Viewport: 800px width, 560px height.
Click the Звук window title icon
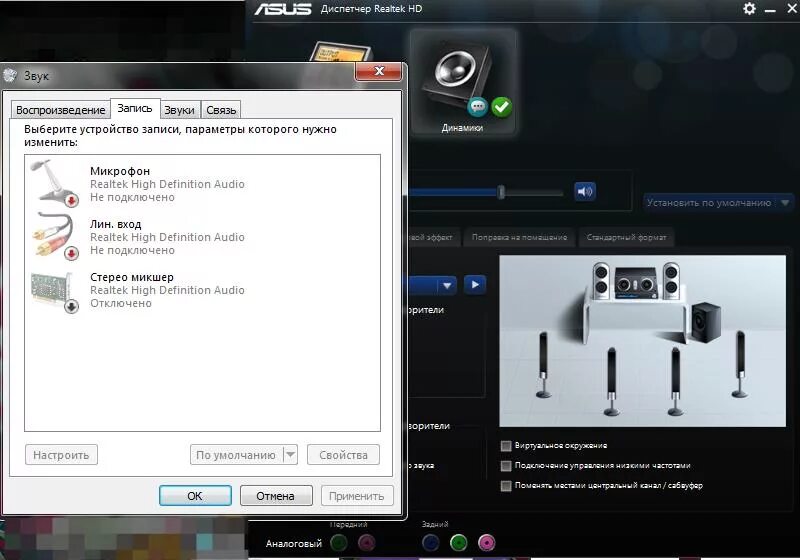click(10, 75)
